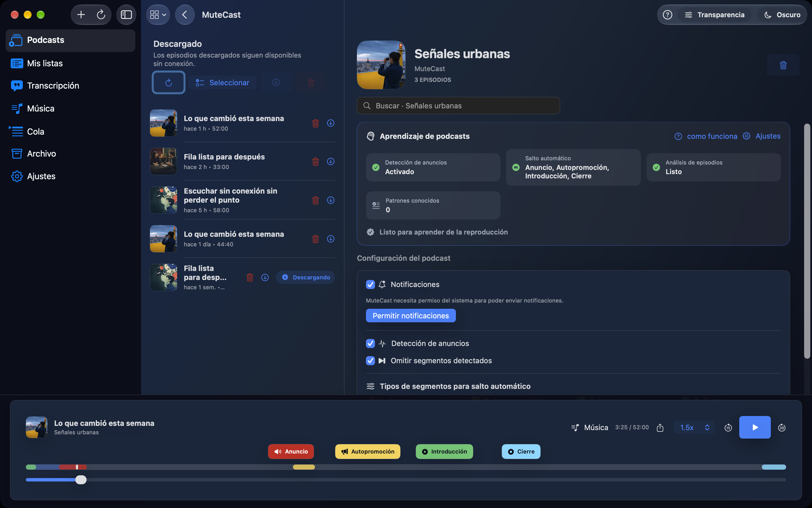Delete episode 'Fila lista para después' 33:00
The image size is (812, 508).
[x=315, y=162]
